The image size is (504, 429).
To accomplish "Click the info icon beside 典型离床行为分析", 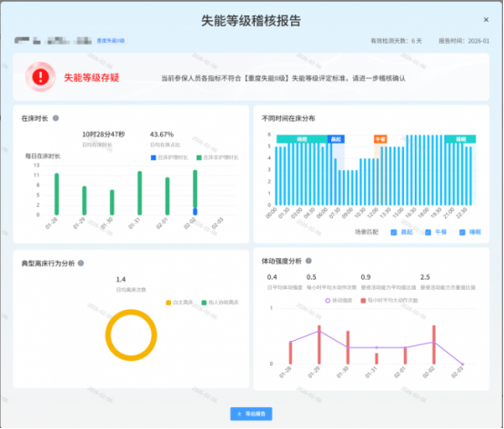I will coord(81,264).
